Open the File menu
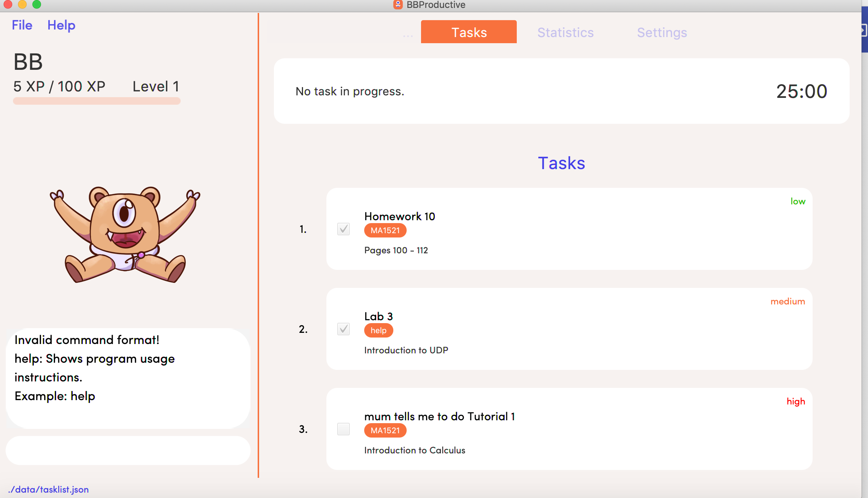 point(22,25)
